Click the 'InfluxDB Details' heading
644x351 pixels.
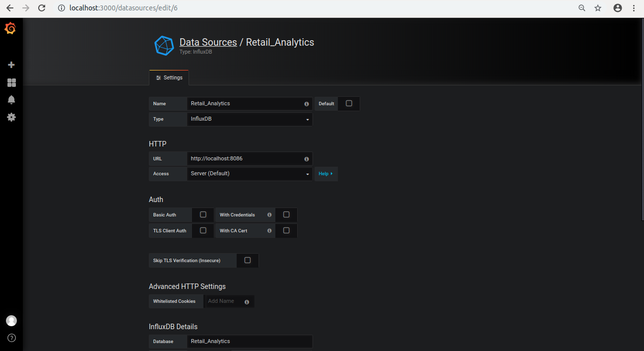tap(173, 327)
